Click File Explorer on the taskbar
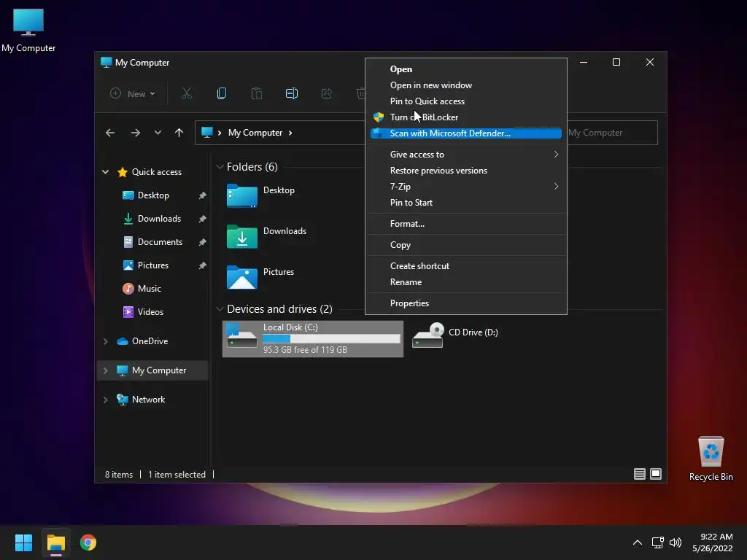 [55, 542]
